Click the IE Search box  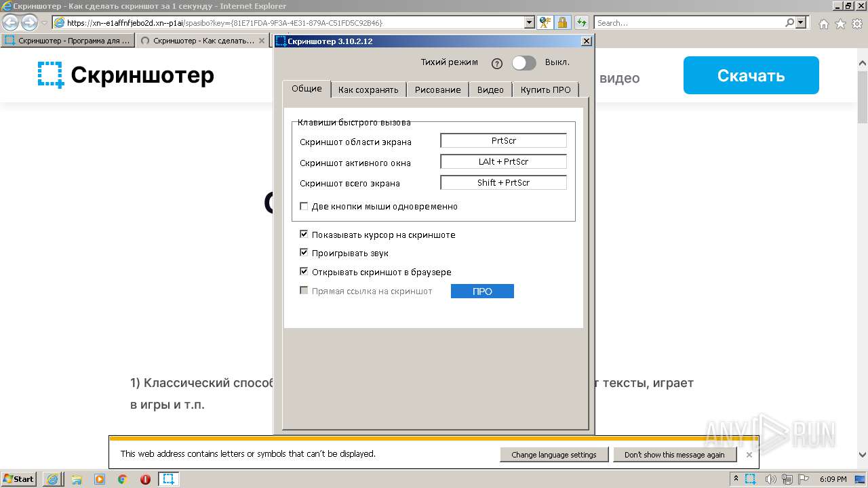(689, 22)
